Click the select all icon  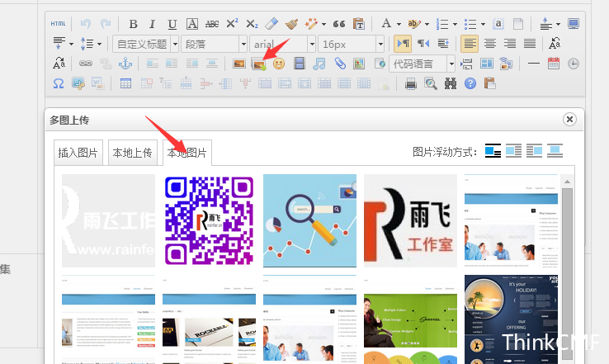click(498, 24)
